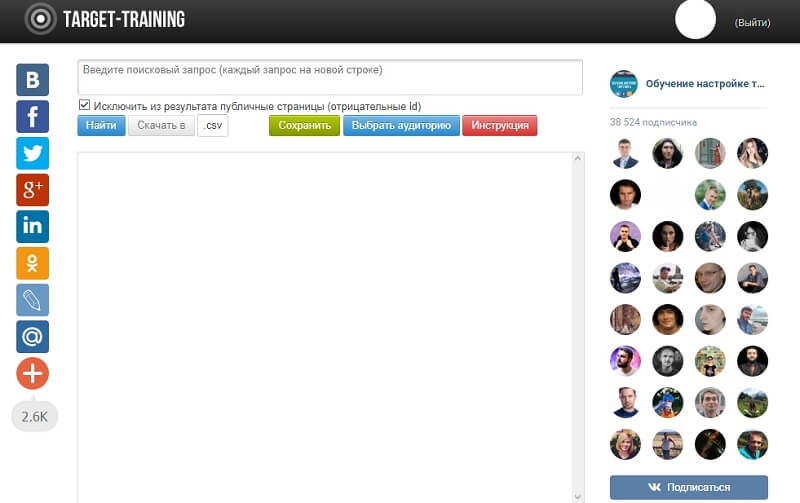Share the page on Facebook
The width and height of the screenshot is (800, 503).
pyautogui.click(x=33, y=116)
